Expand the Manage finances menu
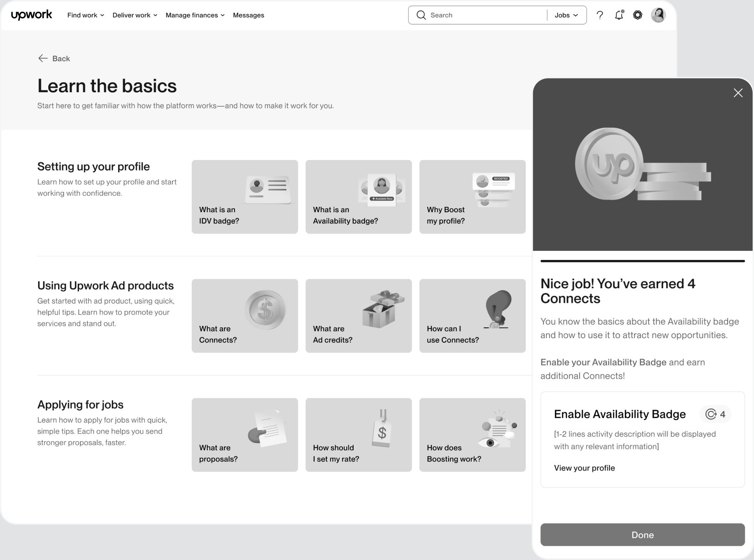754x560 pixels. (195, 15)
